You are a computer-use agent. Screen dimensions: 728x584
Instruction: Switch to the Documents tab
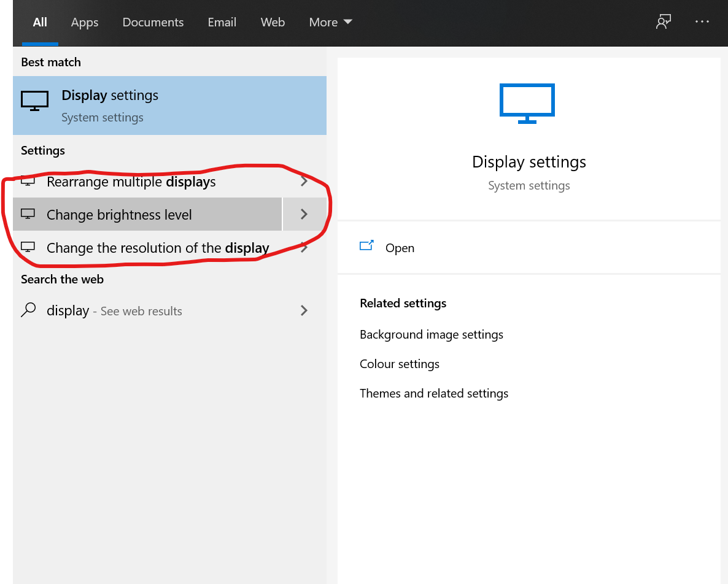point(153,22)
